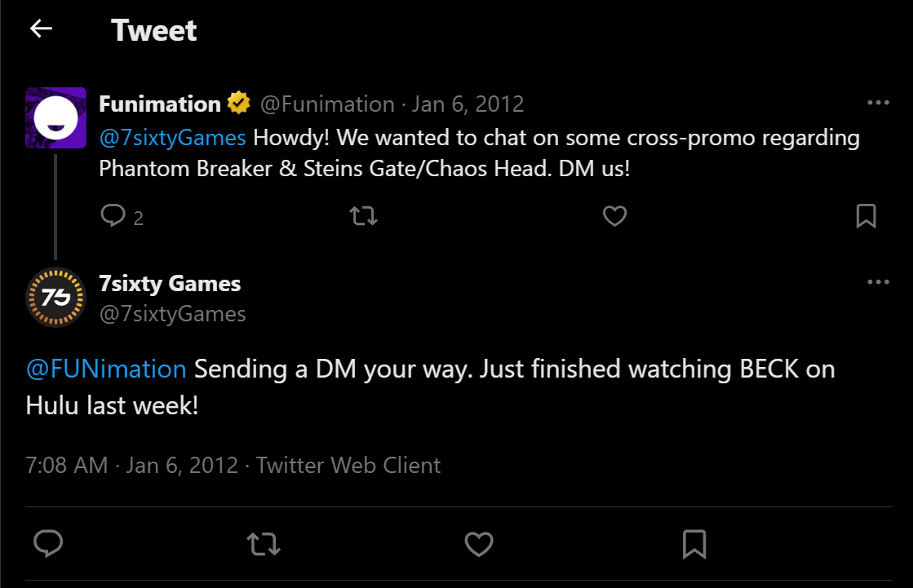Retweet 7sixty Games' tweet
This screenshot has width=913, height=588.
[264, 543]
